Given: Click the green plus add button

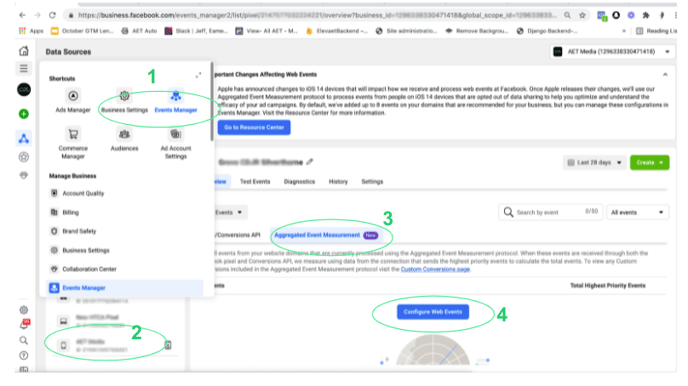Looking at the screenshot, I should (24, 114).
